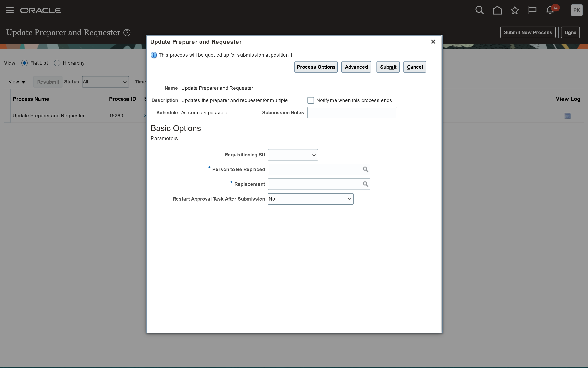588x368 pixels.
Task: Open the PK user profile menu
Action: (x=577, y=10)
